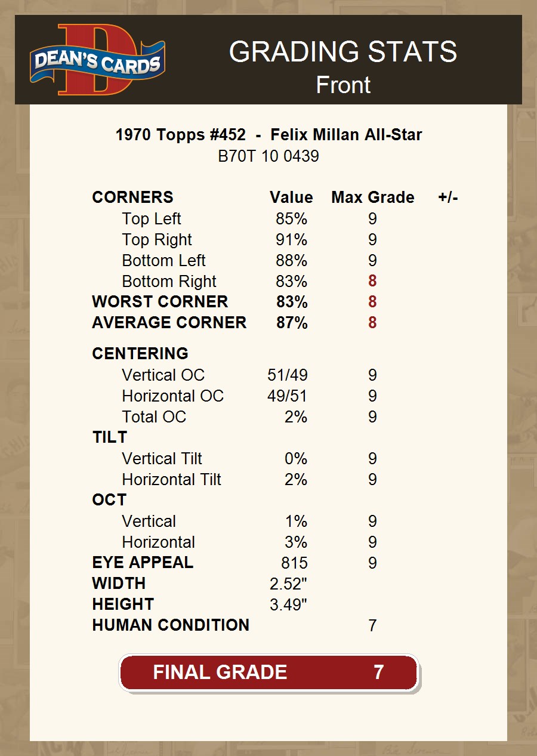Select the Vertical OC 51/49 value
This screenshot has height=756, width=537.
click(x=288, y=375)
